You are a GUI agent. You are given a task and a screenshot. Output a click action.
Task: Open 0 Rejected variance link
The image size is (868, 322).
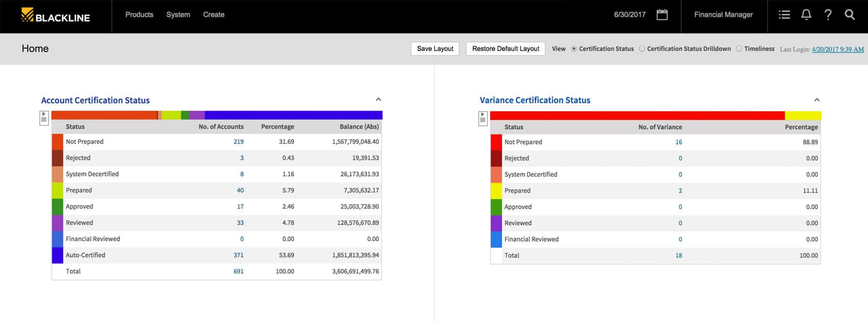pos(680,159)
